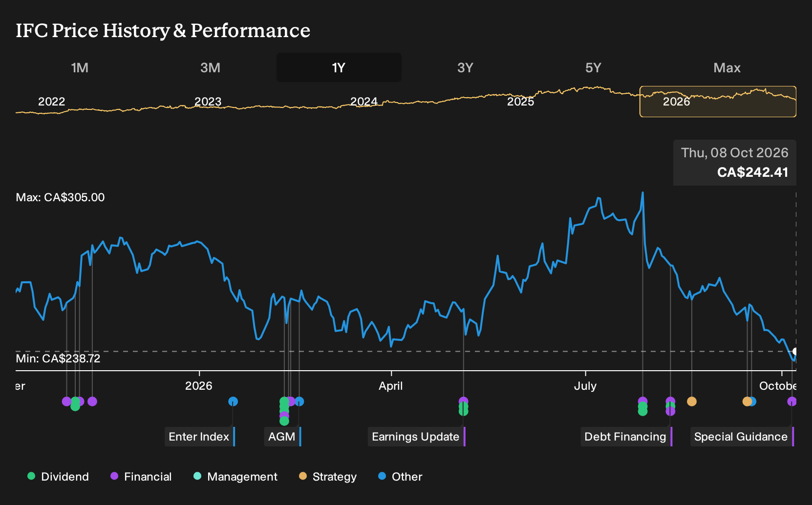Viewport: 812px width, 505px height.
Task: Toggle the Management legend filter
Action: click(x=235, y=477)
